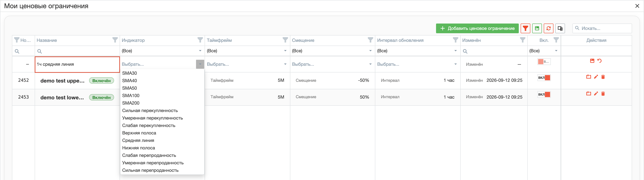Toggle the ВКЛ switch for row 2452

(544, 78)
